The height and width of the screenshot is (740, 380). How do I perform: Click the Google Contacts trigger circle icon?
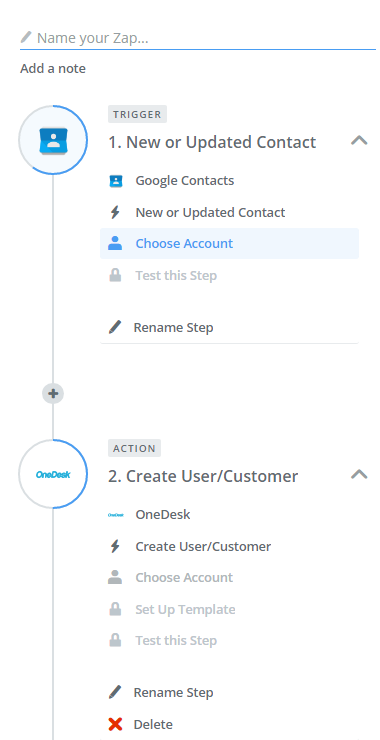[x=53, y=140]
